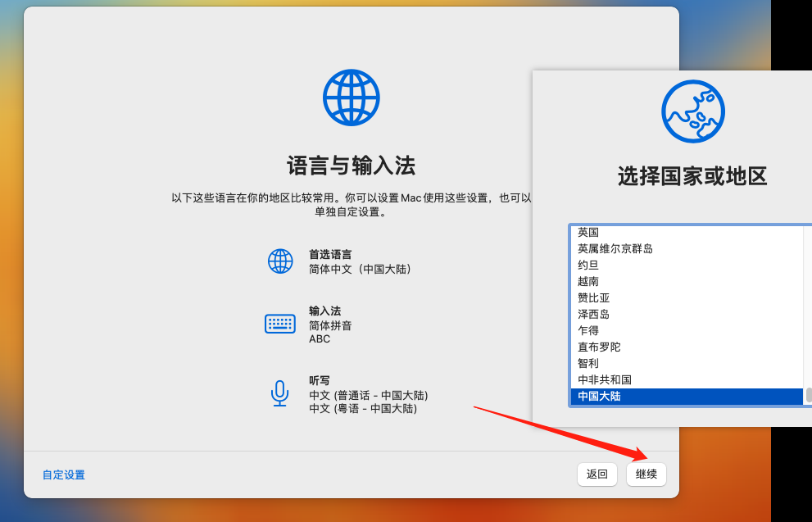Viewport: 812px width, 522px height.
Task: Select 约旦 in the country list
Action: coord(588,265)
